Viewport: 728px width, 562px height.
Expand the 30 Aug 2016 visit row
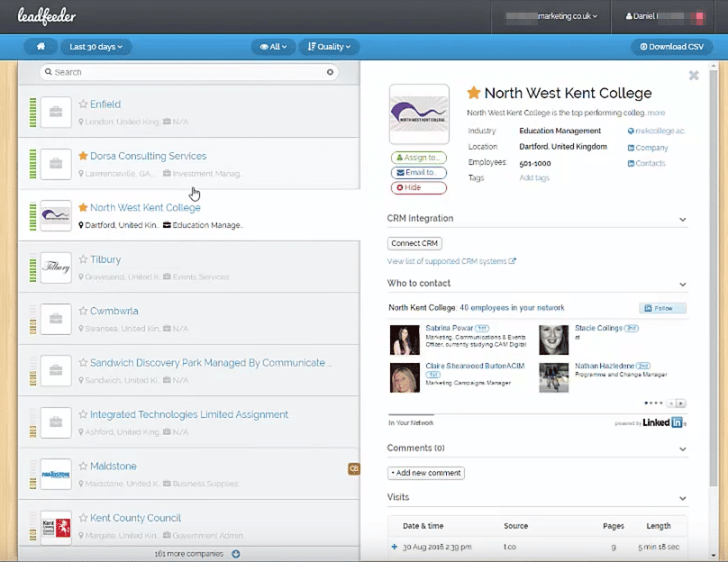[394, 547]
